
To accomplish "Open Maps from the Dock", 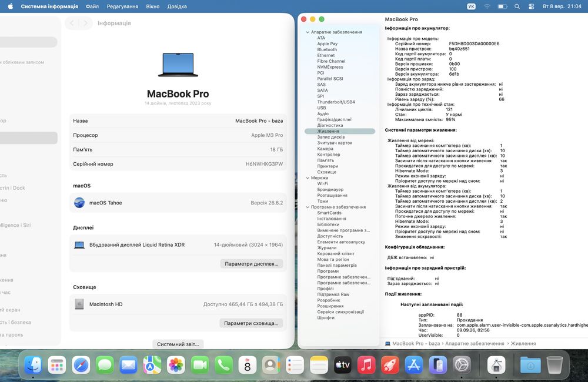I will pyautogui.click(x=152, y=365).
